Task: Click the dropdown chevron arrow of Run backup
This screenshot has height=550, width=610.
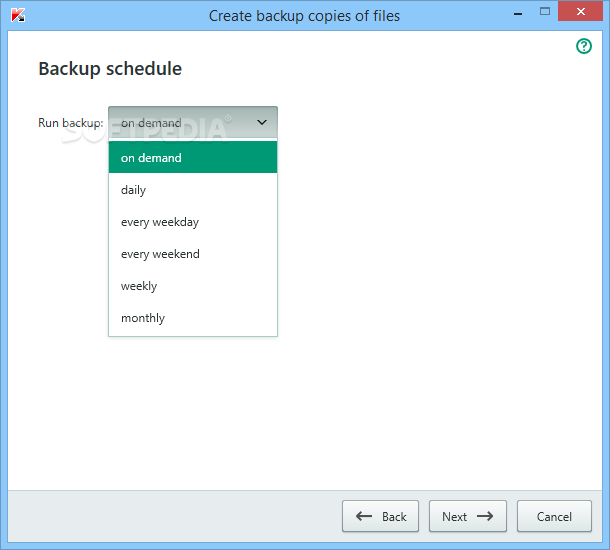Action: coord(262,123)
